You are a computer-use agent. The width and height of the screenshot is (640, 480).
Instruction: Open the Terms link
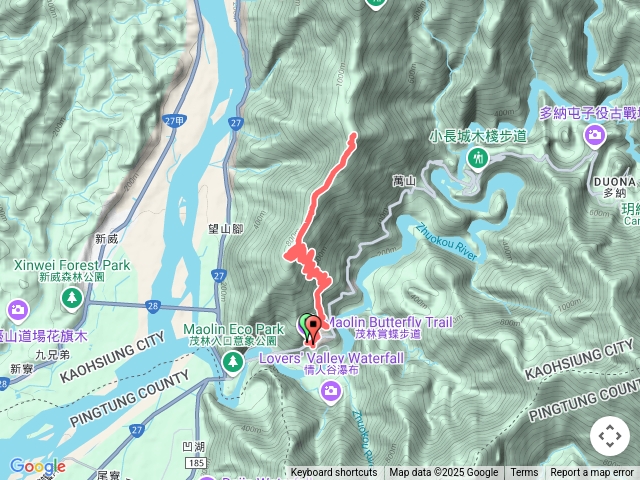pyautogui.click(x=524, y=473)
